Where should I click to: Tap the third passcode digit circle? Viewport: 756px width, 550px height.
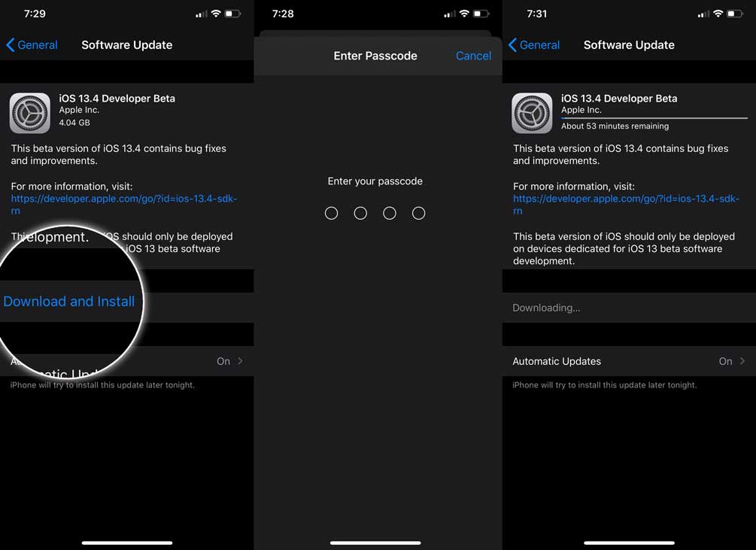point(390,213)
